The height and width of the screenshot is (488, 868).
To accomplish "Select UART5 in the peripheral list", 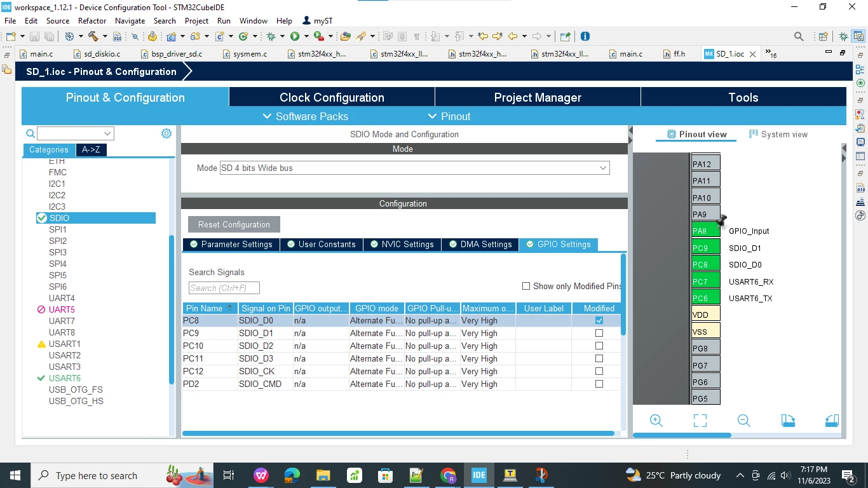I will [62, 309].
